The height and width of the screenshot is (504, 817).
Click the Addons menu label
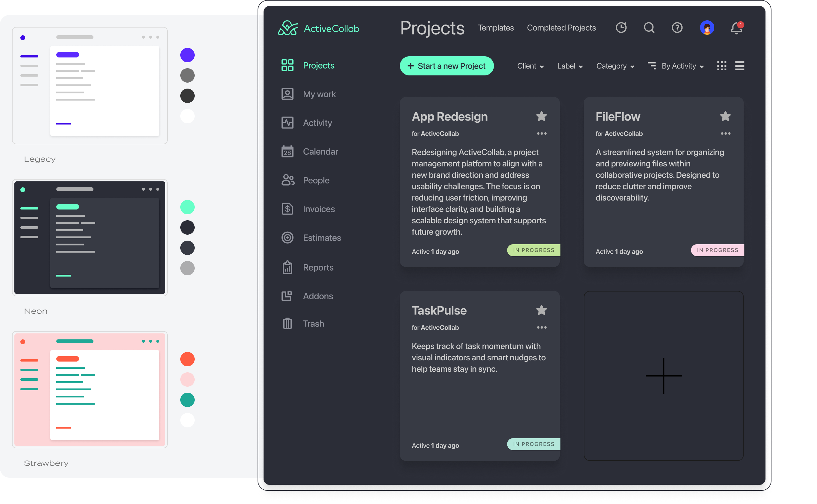coord(318,296)
